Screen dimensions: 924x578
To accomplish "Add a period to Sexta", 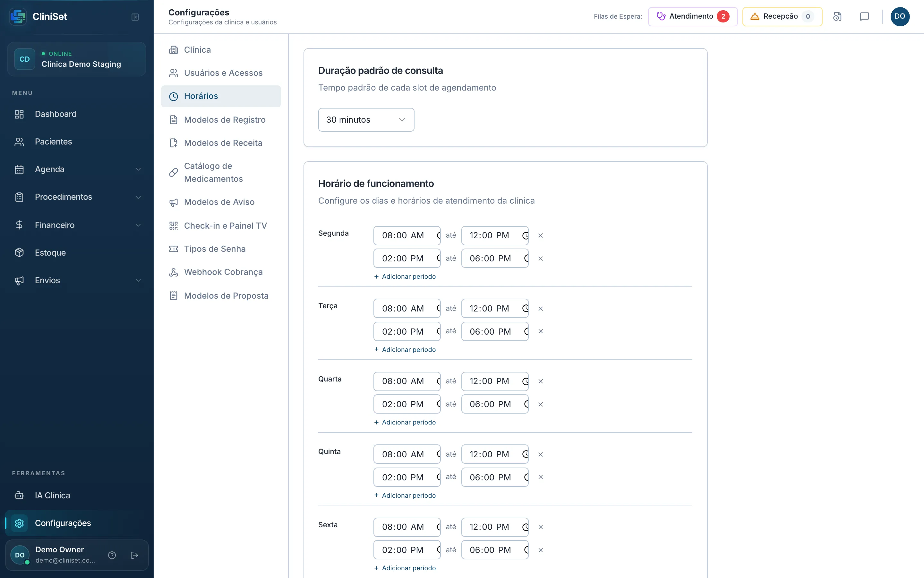I will pyautogui.click(x=405, y=568).
